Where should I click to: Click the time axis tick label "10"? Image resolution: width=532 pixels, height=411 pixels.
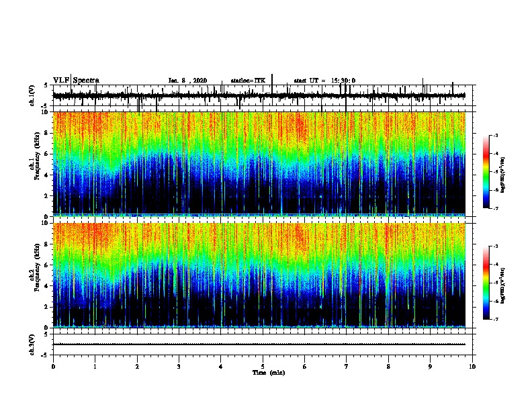click(x=472, y=367)
